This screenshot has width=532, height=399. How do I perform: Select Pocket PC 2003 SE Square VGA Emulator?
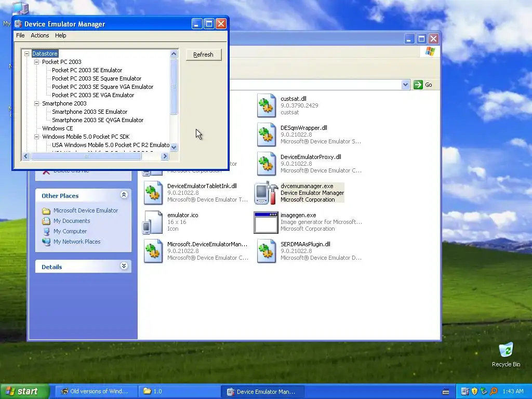(x=102, y=87)
